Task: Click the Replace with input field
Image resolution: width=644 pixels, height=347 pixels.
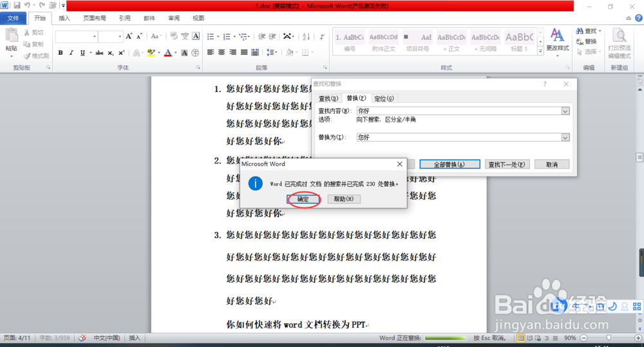Action: 459,138
